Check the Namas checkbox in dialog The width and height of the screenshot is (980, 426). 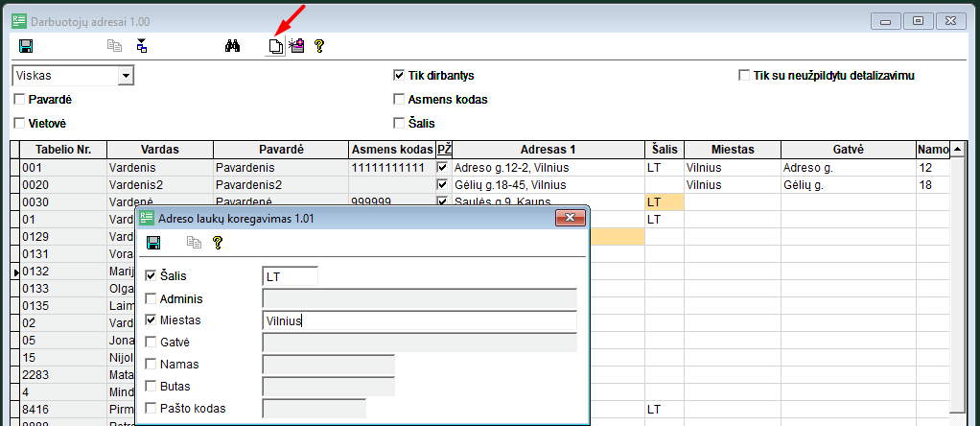point(151,364)
